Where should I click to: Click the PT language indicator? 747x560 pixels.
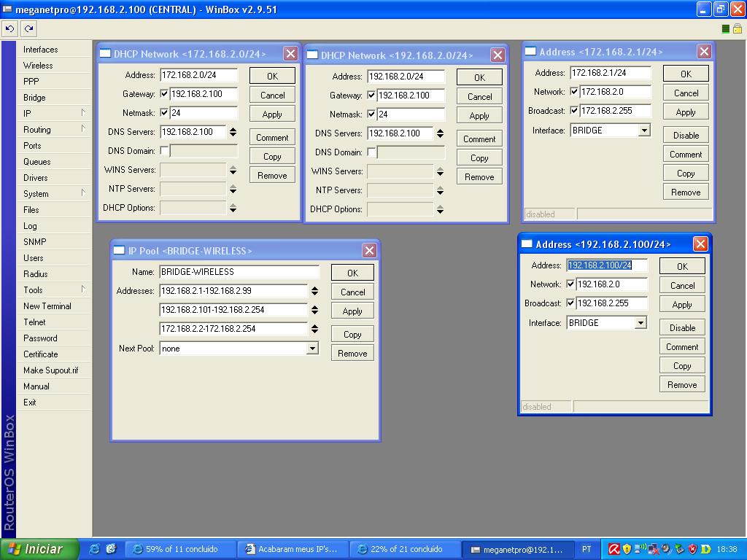[x=587, y=549]
